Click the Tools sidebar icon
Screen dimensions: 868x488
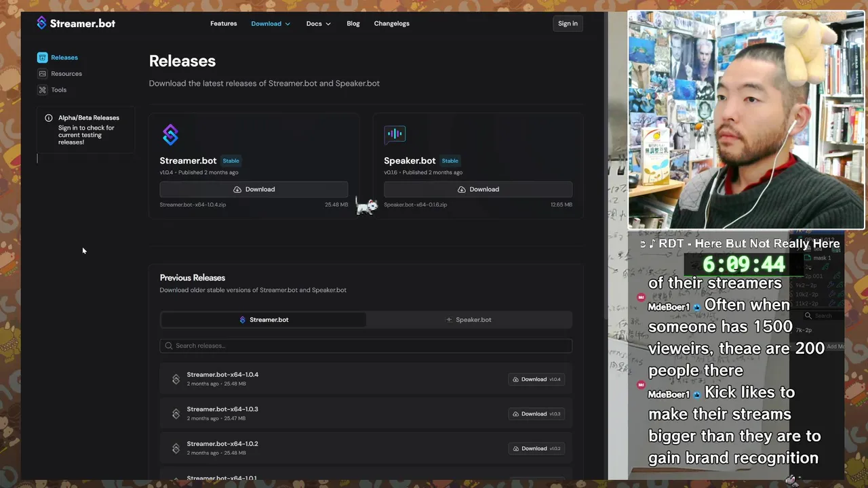[x=42, y=89]
